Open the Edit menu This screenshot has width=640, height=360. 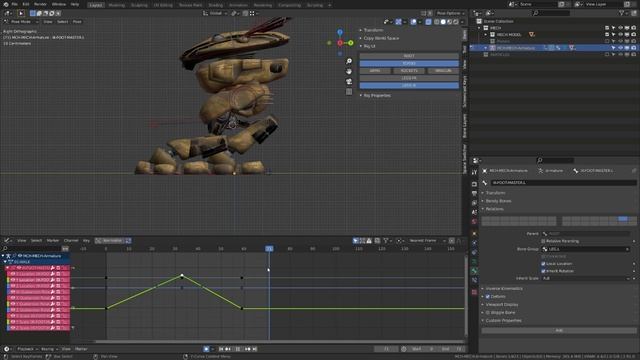(x=26, y=4)
